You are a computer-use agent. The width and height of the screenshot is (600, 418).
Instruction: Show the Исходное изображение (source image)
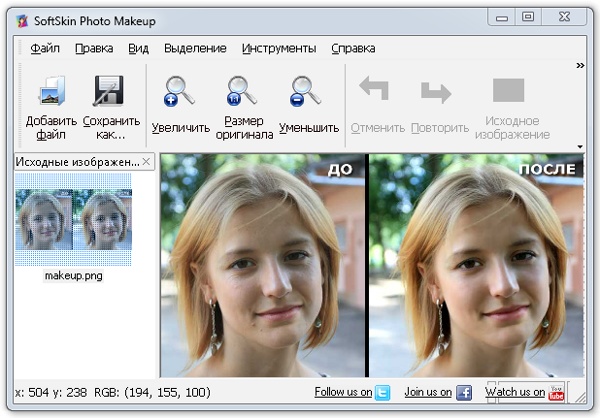(509, 92)
